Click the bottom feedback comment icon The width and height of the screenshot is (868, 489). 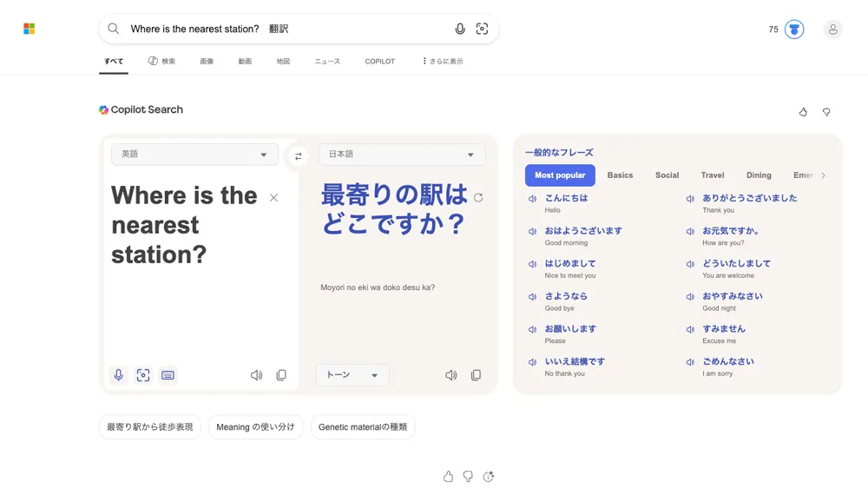488,476
